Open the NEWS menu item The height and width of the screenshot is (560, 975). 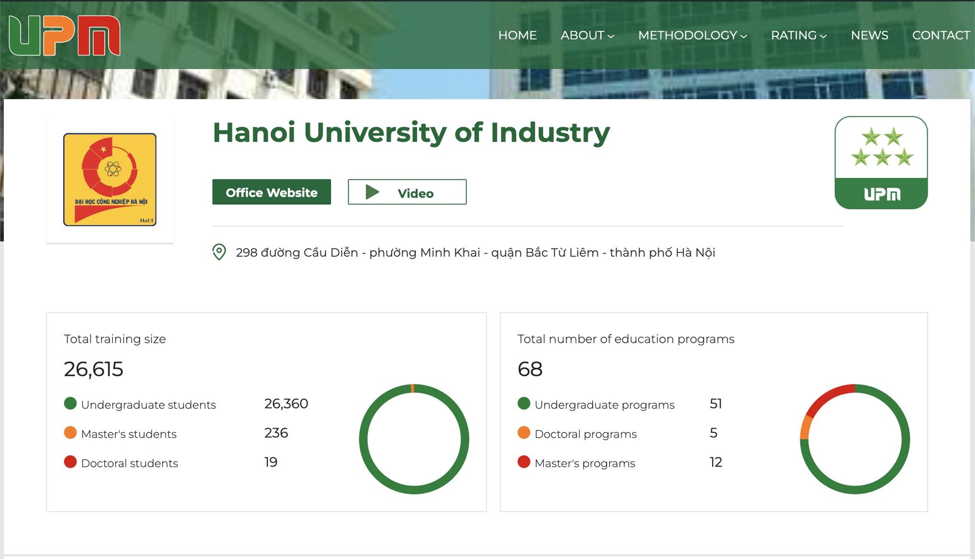coord(869,35)
